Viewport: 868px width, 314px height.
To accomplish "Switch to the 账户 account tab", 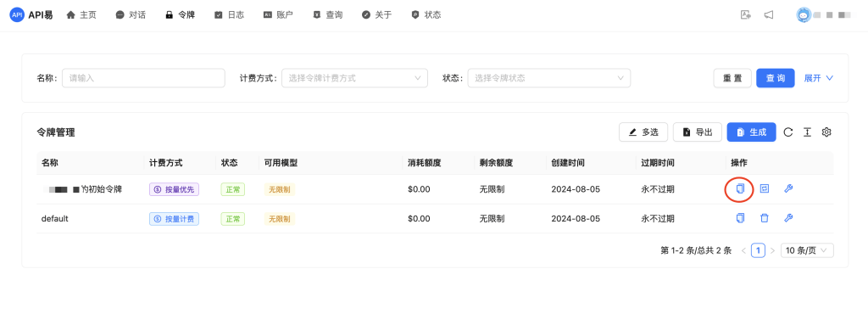I will (278, 15).
